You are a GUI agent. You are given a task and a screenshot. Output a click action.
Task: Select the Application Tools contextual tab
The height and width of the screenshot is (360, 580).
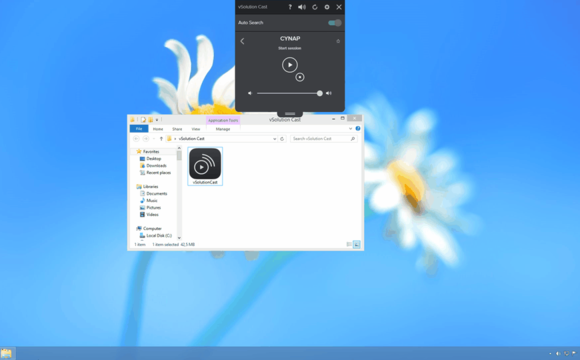pos(223,120)
